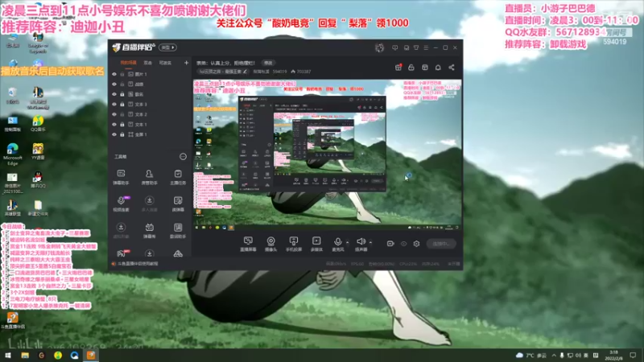Expand microphone options arrow beside 麦克风
Image resolution: width=644 pixels, height=362 pixels.
tap(348, 242)
